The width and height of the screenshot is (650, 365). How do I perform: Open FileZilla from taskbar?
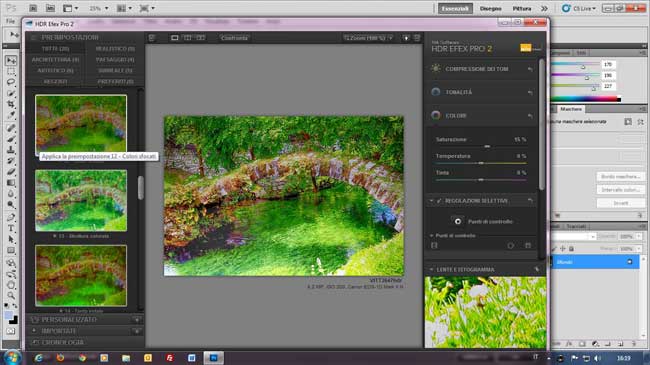pos(170,358)
